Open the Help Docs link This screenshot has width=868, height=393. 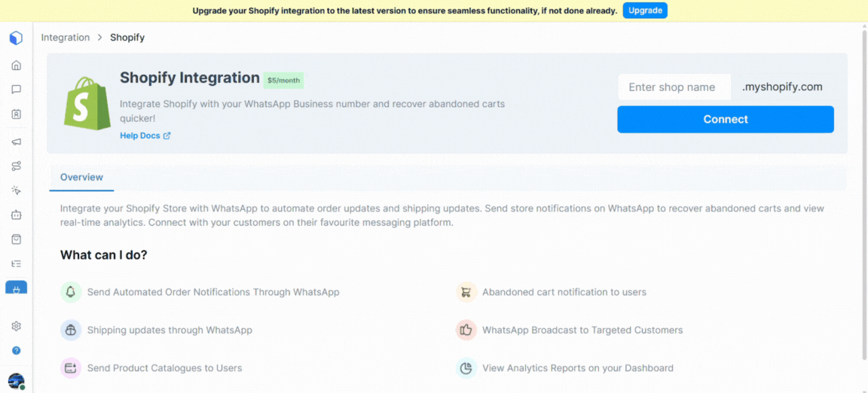[145, 136]
